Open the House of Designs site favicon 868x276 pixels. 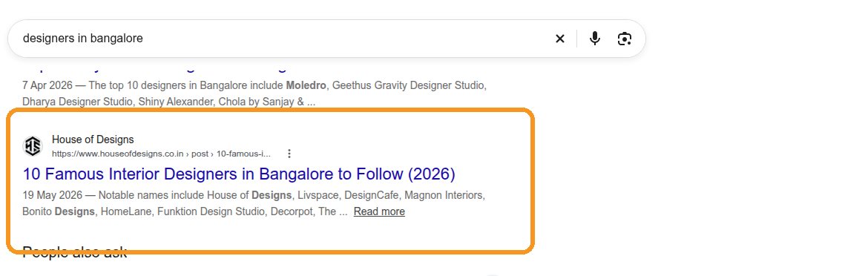[32, 147]
